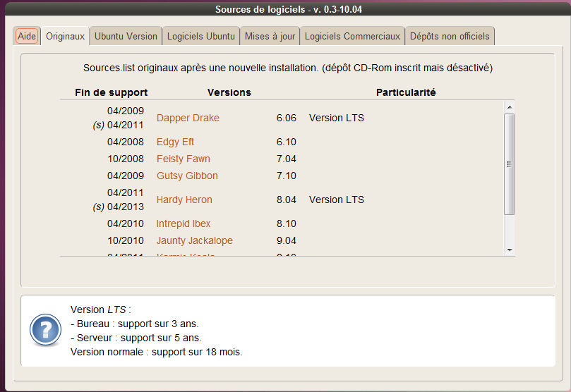Select the Logiciels Ubuntu tab
The image size is (571, 392).
200,36
